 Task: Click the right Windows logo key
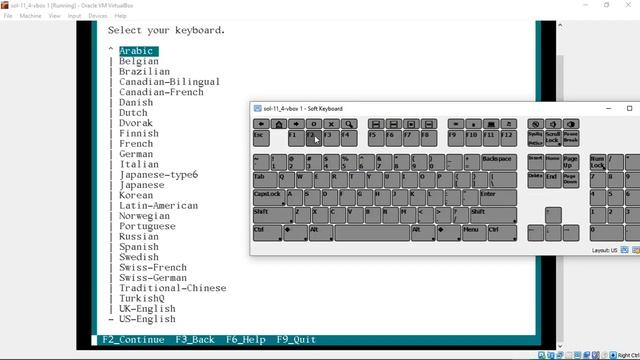449,233
